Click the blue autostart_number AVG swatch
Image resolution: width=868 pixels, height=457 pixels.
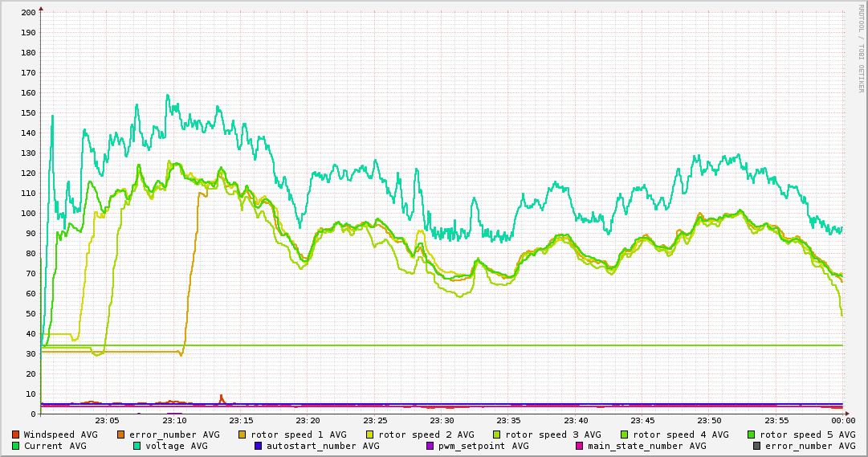click(259, 446)
